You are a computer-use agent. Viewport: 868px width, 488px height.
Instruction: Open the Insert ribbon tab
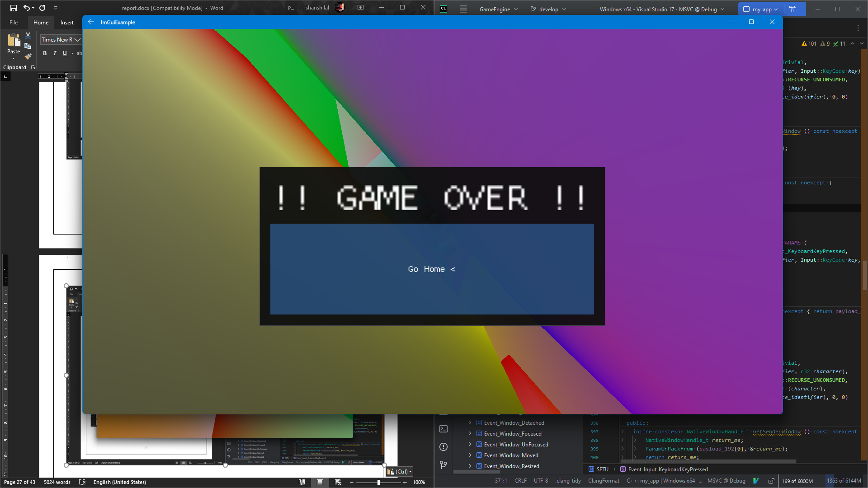[x=67, y=23]
